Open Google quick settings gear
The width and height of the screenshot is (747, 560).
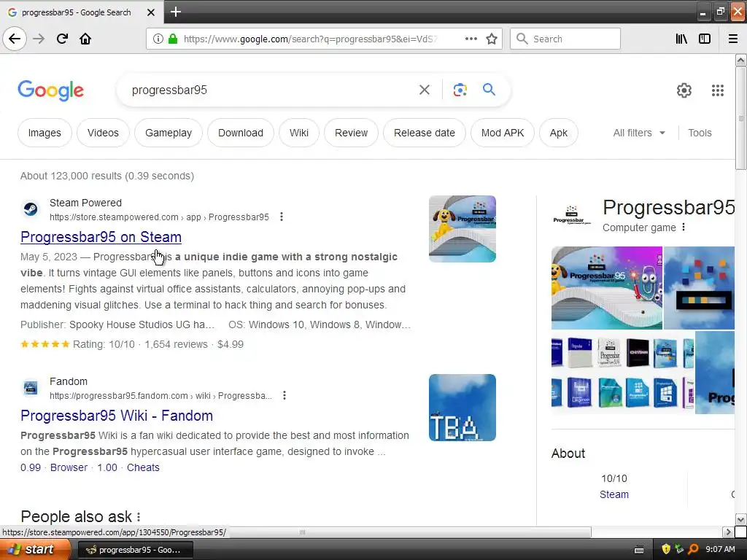(684, 90)
